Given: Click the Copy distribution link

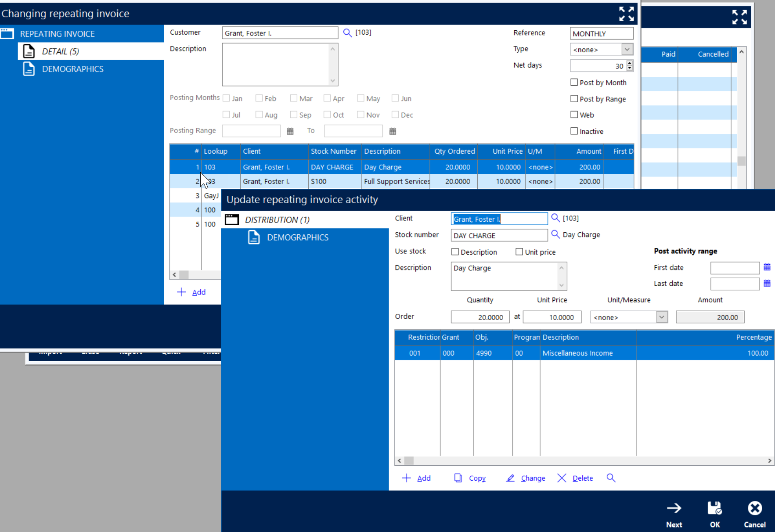Looking at the screenshot, I should click(x=470, y=478).
